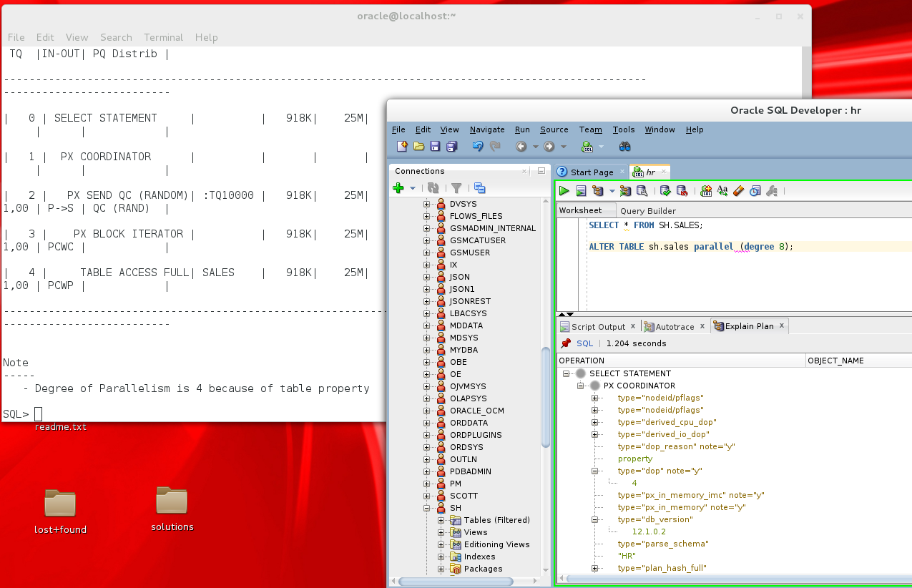The image size is (912, 588).
Task: Clear the worksheet with the eraser icon
Action: pos(738,190)
